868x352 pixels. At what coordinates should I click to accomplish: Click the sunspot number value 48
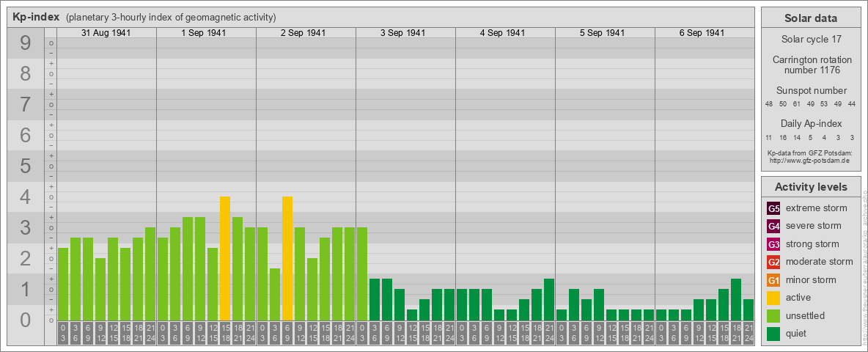click(x=769, y=104)
